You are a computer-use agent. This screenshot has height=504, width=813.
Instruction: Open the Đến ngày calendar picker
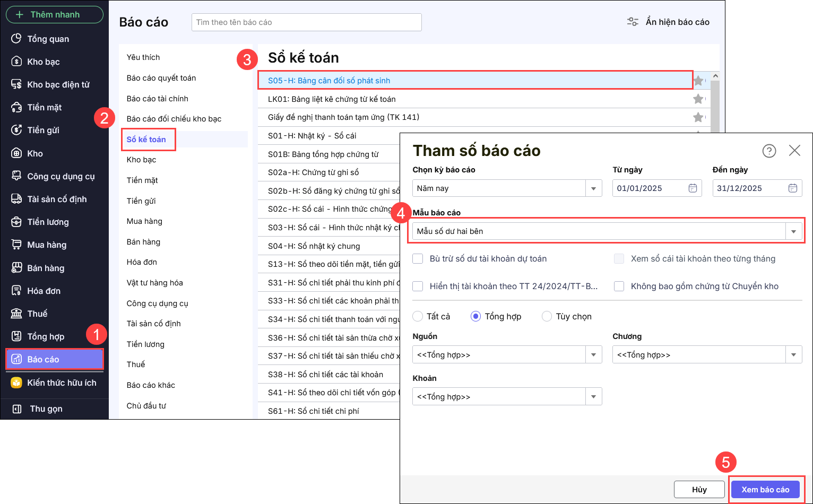(x=792, y=188)
